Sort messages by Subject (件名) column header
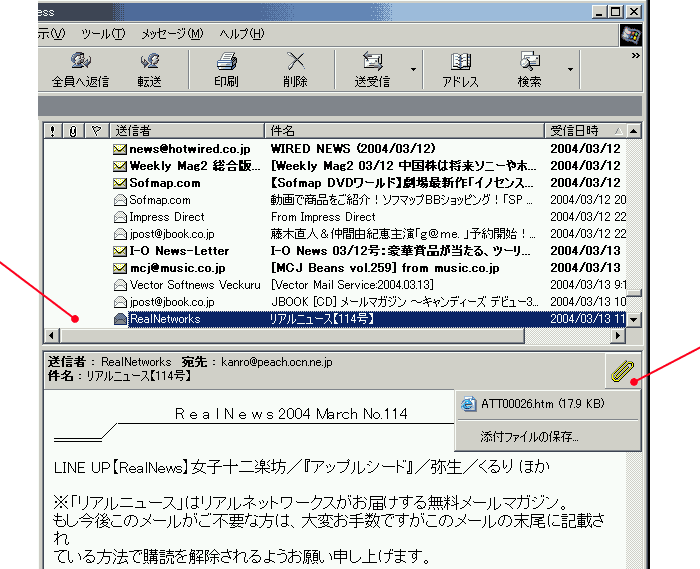Viewport: 700px width, 569px height. (x=405, y=131)
